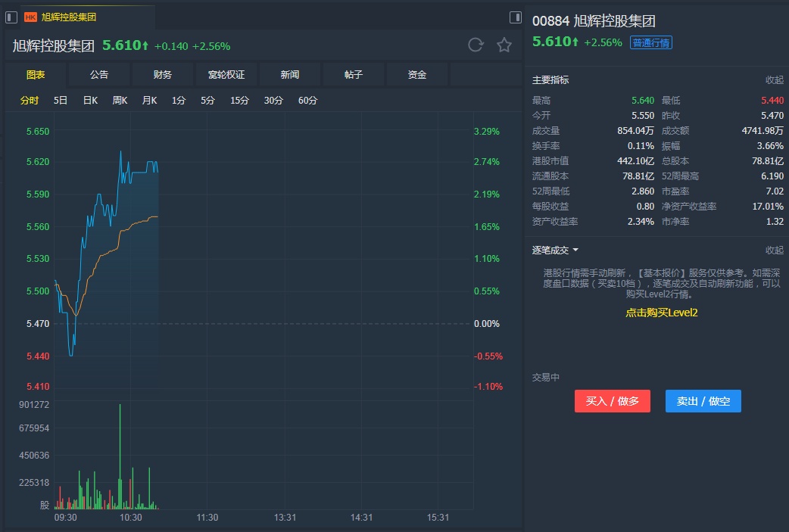Screen dimensions: 789x532
Task: Click the 普通行情 badge
Action: (651, 42)
